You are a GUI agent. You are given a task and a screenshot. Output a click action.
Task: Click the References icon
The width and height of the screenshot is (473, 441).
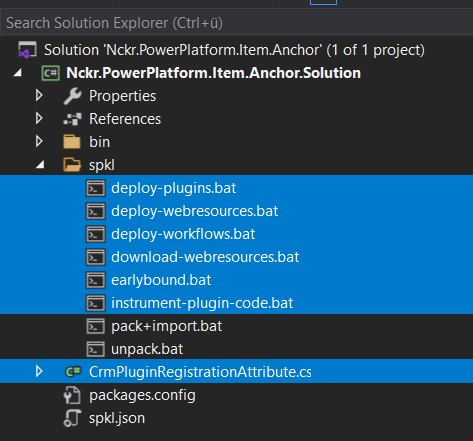pos(72,119)
